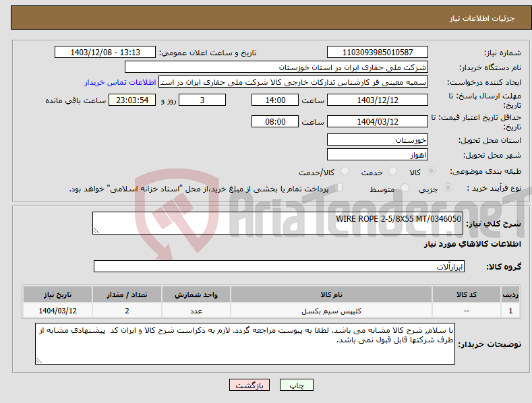Viewport: 532px width, 403px height.
Task: Click the validity time field 08:00
Action: [x=275, y=121]
